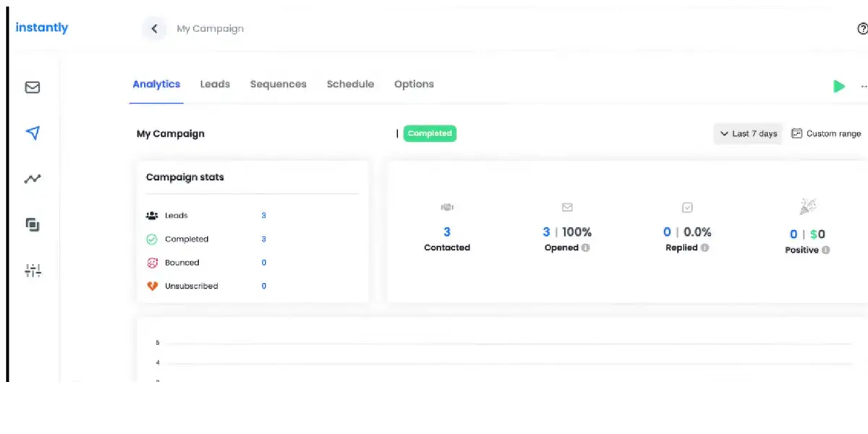Viewport: 868px width, 434px height.
Task: Open the analytics trend line icon
Action: pyautogui.click(x=33, y=179)
